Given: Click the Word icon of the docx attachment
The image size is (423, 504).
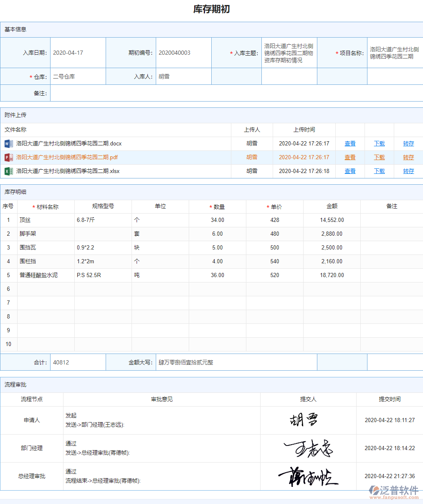Looking at the screenshot, I should pos(8,144).
